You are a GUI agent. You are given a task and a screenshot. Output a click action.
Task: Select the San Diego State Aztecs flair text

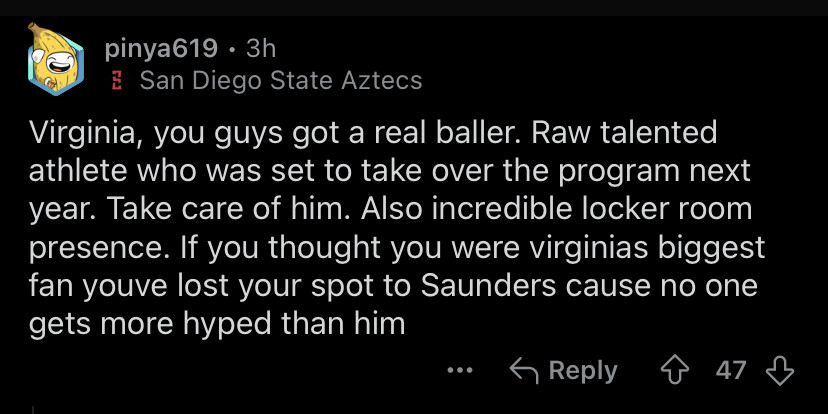(x=280, y=80)
